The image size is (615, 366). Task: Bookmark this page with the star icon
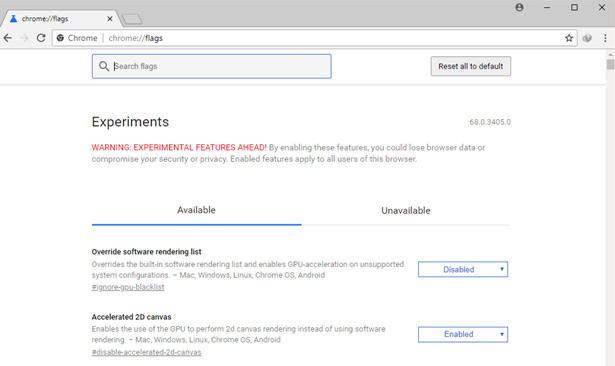point(569,38)
